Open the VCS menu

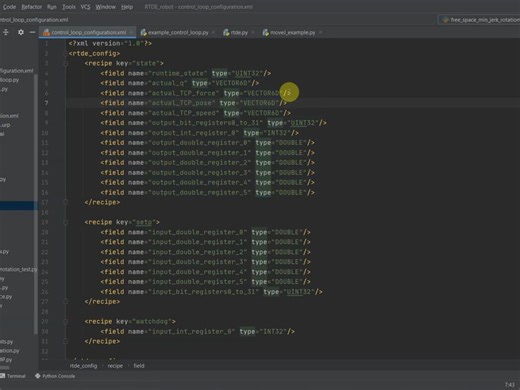(x=85, y=7)
